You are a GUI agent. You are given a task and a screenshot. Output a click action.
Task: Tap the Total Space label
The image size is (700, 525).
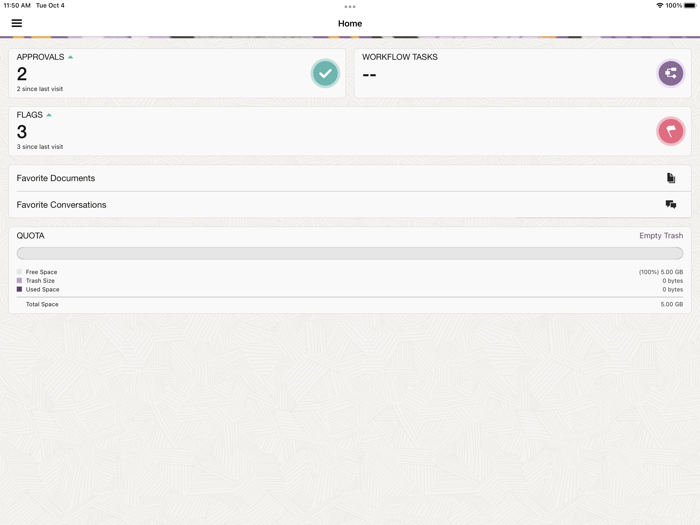pyautogui.click(x=42, y=304)
